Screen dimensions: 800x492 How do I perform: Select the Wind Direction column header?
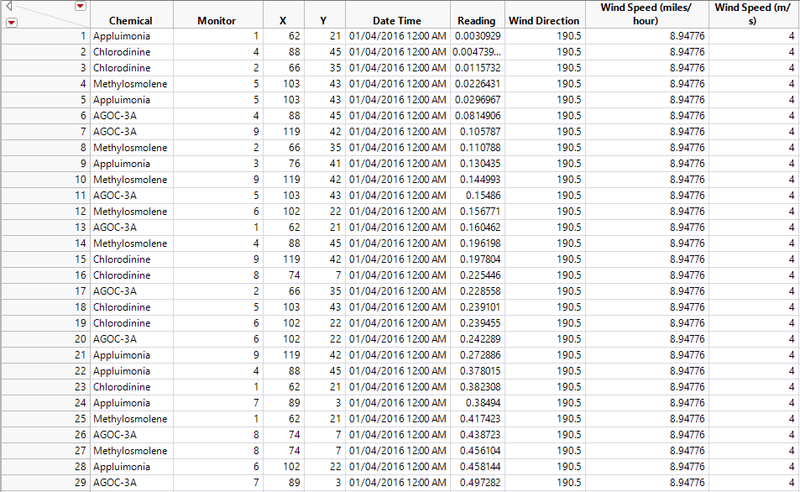(x=544, y=21)
